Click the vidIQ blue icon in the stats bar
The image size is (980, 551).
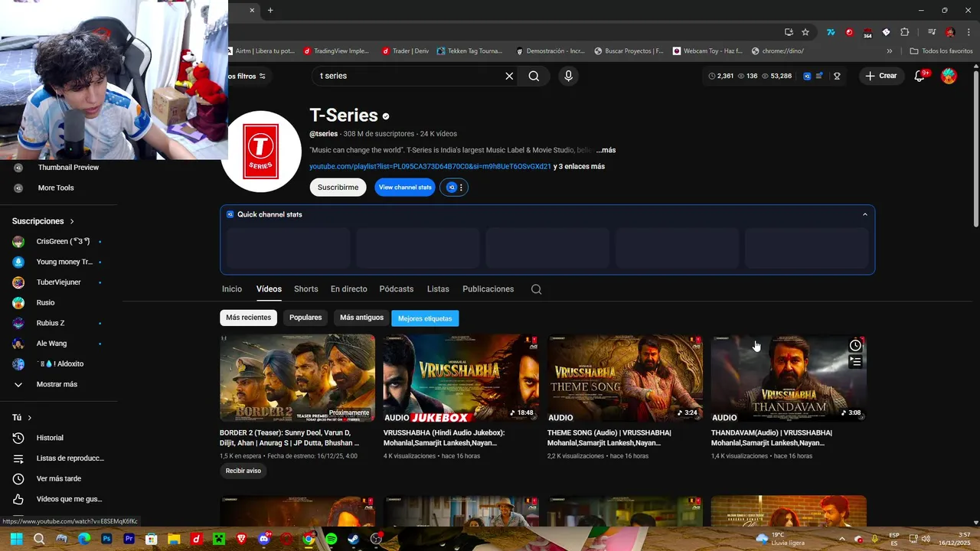pos(807,76)
